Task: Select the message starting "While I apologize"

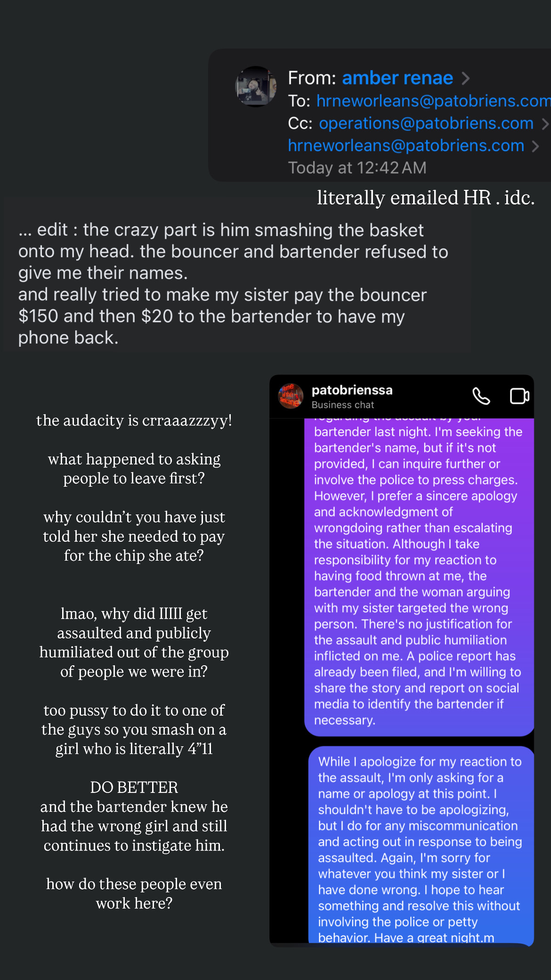Action: 420,843
